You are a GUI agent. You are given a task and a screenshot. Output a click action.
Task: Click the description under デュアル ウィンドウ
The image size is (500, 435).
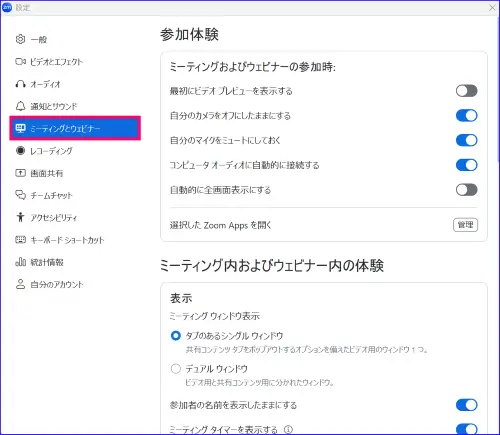click(260, 382)
